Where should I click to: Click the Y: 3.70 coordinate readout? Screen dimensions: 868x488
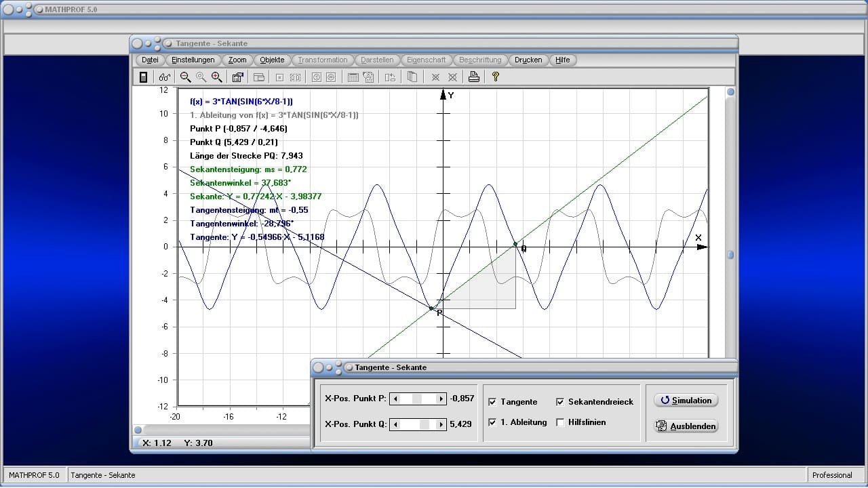click(x=198, y=443)
